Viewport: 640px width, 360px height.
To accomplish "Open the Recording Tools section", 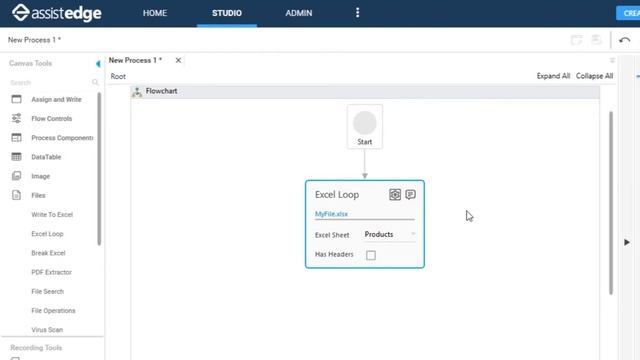I will click(36, 348).
